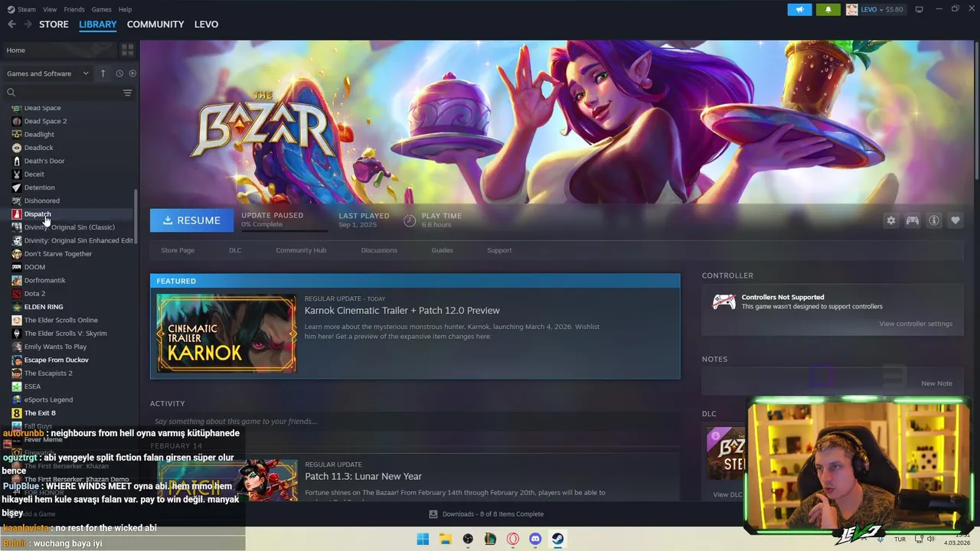This screenshot has height=551, width=980.
Task: Open the Help menu
Action: 125,9
